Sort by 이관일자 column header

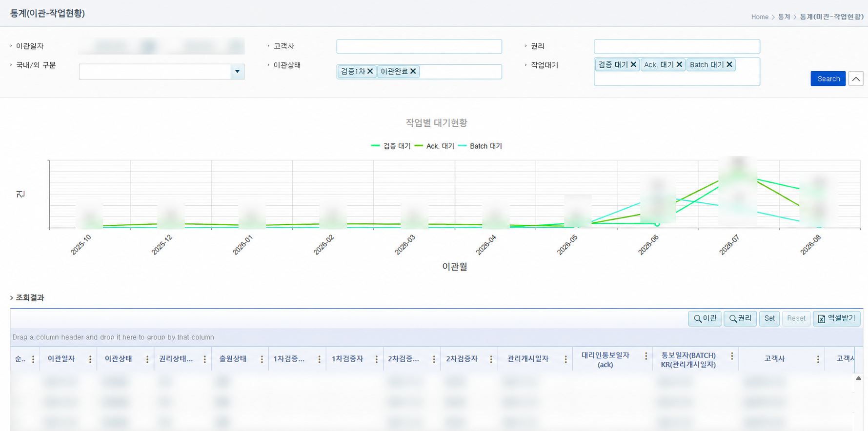tap(61, 359)
